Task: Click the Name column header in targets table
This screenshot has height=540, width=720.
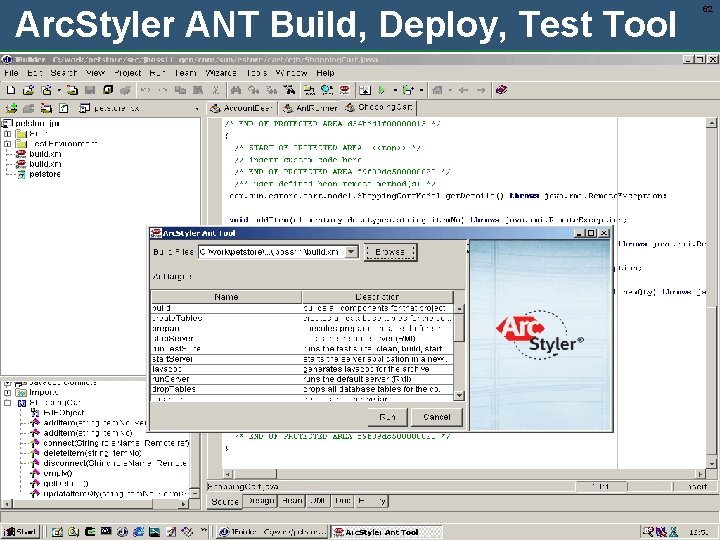Action: (226, 297)
